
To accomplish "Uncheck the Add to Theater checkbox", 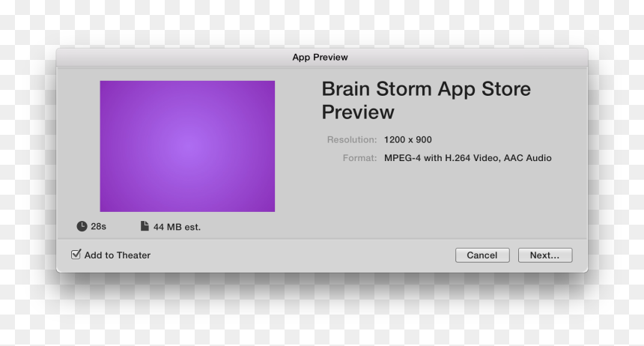I will 76,255.
